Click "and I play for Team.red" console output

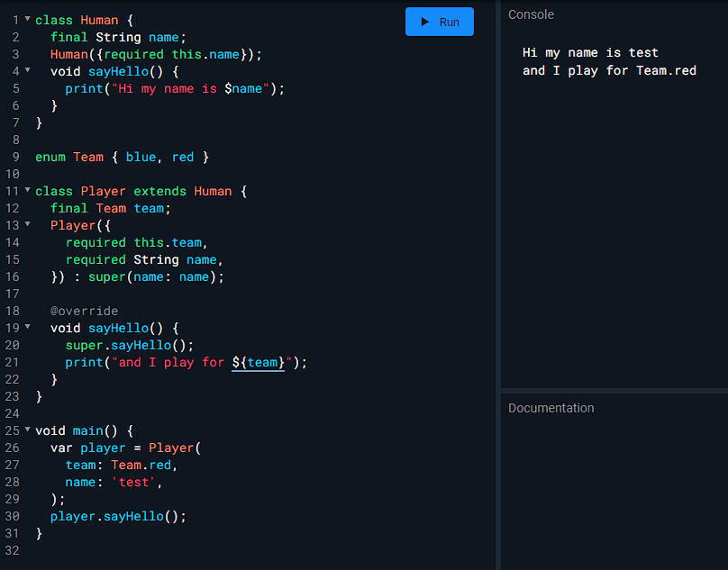point(609,70)
